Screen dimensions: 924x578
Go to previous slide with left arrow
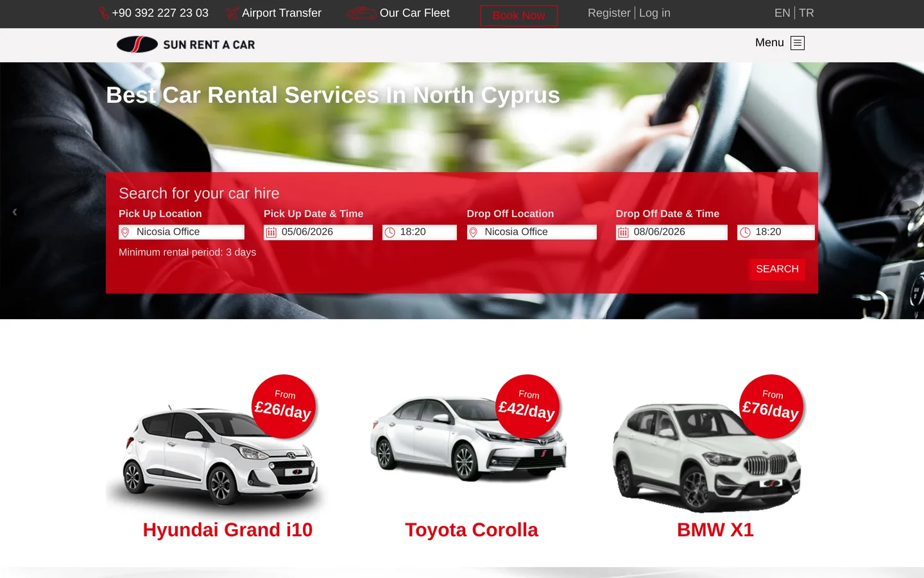15,211
